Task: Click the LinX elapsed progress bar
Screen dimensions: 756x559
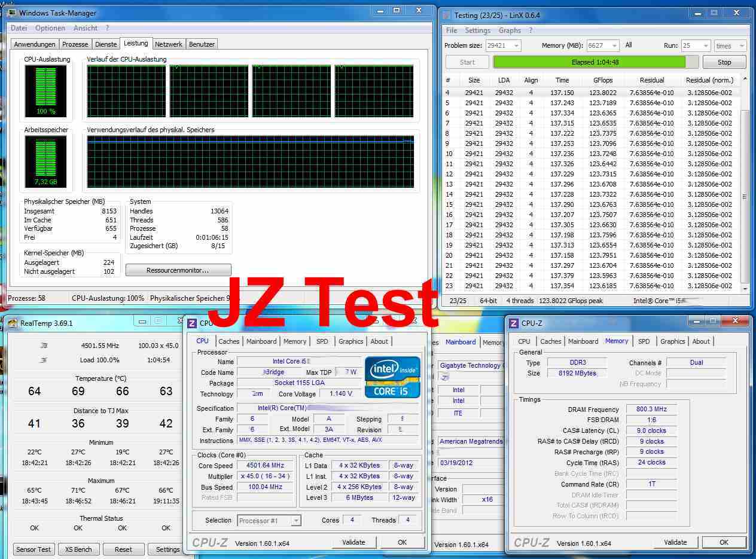Action: coord(596,62)
